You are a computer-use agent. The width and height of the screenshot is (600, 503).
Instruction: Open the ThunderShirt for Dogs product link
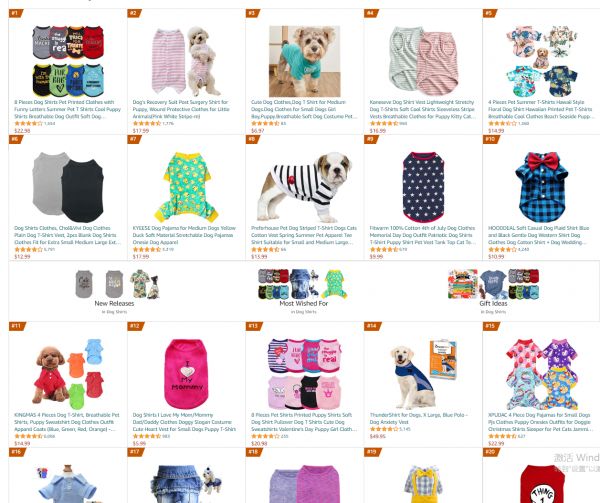tap(419, 418)
